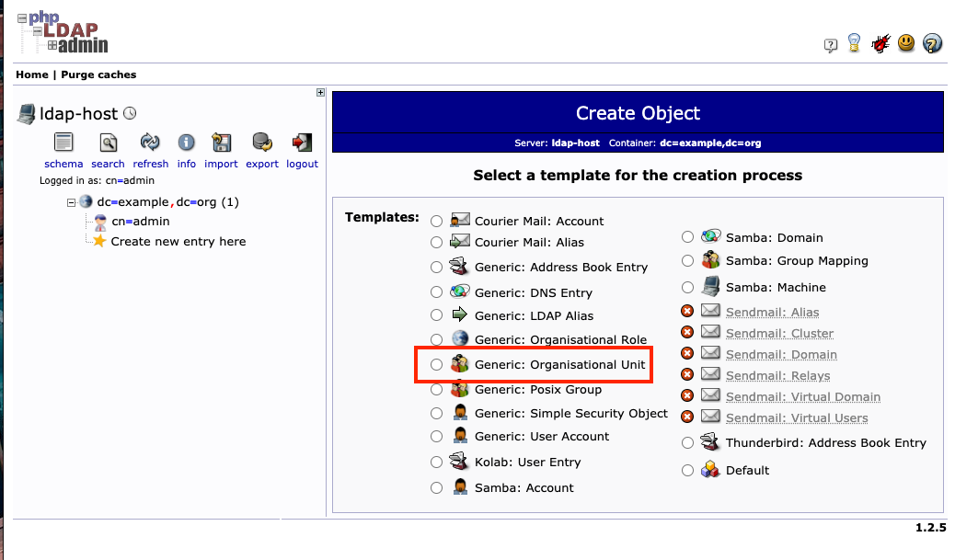Click the red bug report icon
955x560 pixels.
[880, 43]
